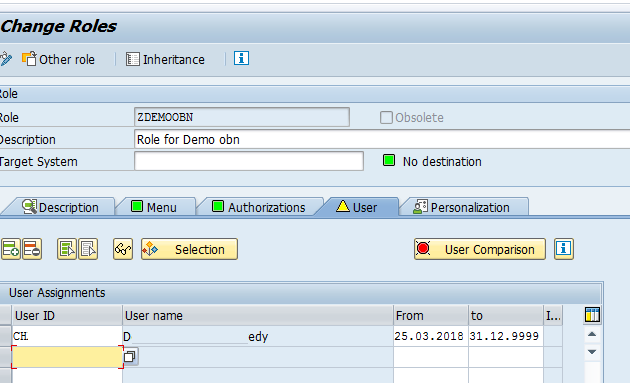
Task: Click the delete row icon
Action: pos(32,249)
